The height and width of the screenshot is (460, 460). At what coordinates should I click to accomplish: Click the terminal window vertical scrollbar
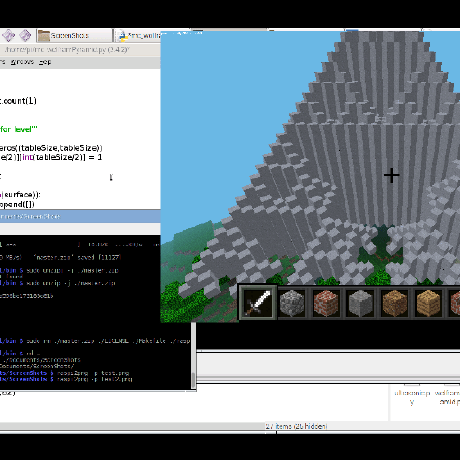click(x=193, y=355)
